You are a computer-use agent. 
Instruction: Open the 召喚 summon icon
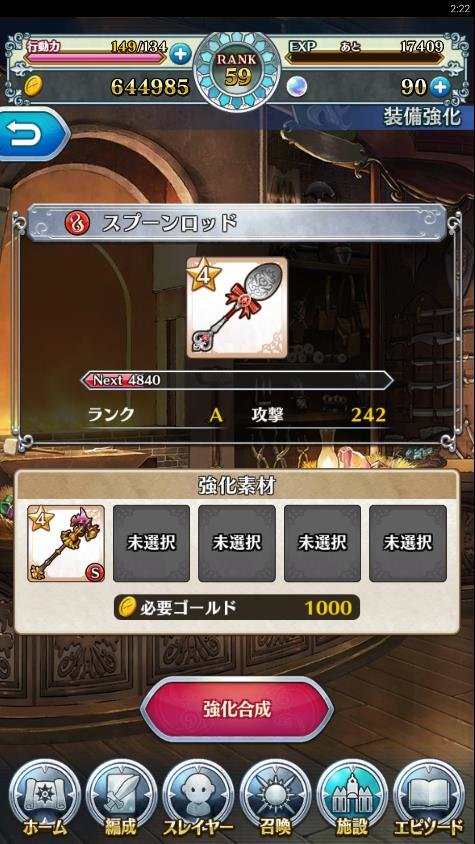click(x=275, y=797)
